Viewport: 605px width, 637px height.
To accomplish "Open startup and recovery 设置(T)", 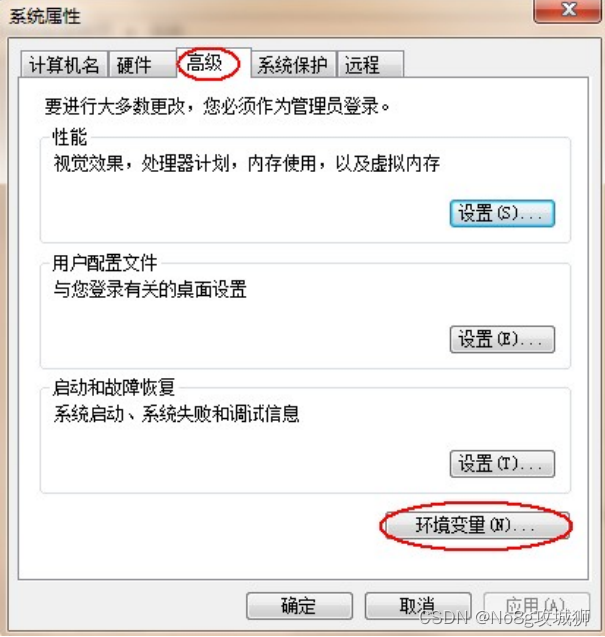I will coord(502,464).
